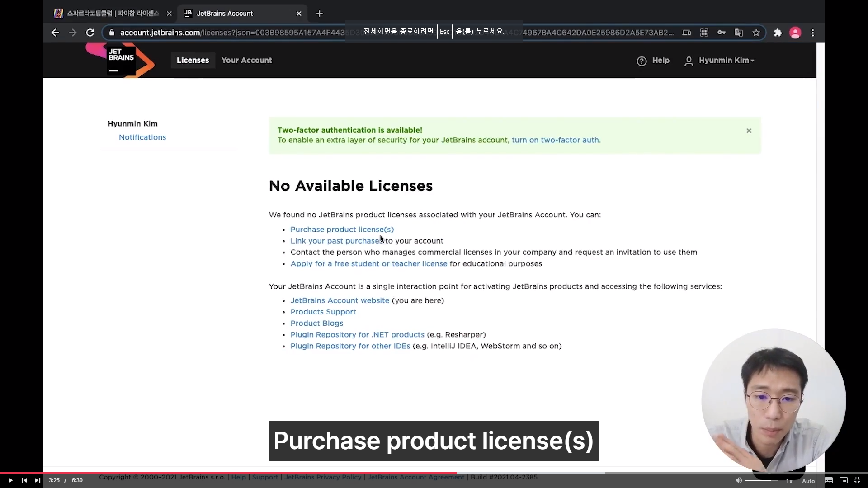868x488 pixels.
Task: Reload the JetBrains Account page
Action: pos(90,33)
